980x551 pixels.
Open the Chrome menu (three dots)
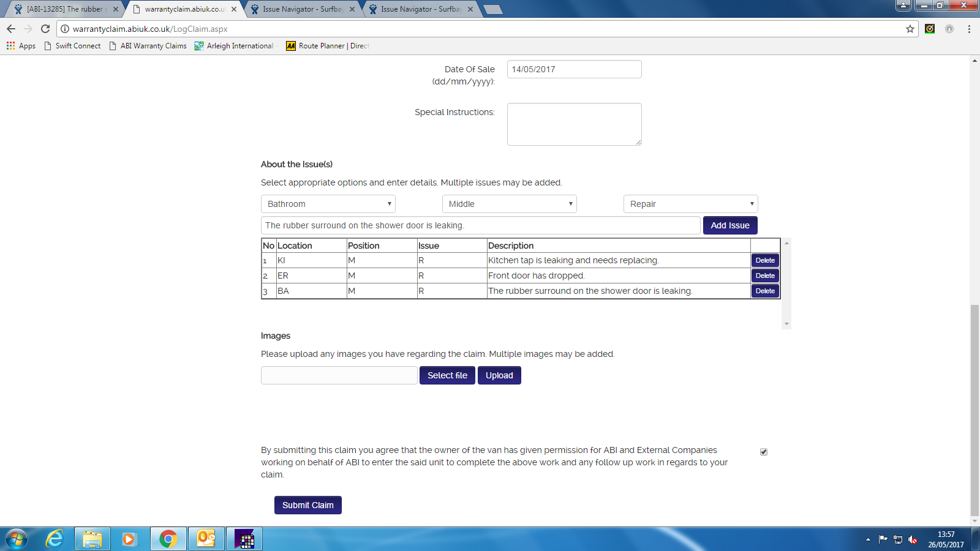coord(969,29)
